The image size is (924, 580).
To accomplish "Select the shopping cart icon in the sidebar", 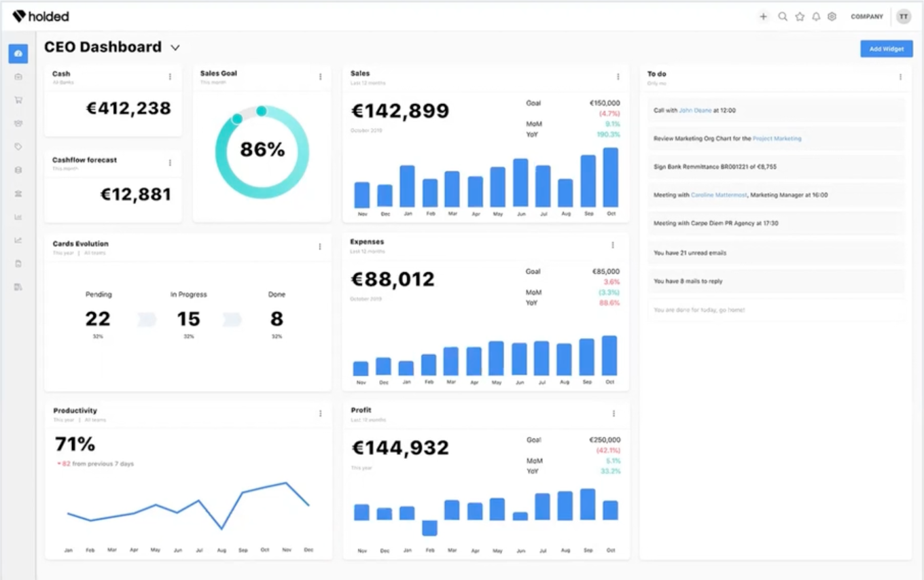I will [18, 99].
